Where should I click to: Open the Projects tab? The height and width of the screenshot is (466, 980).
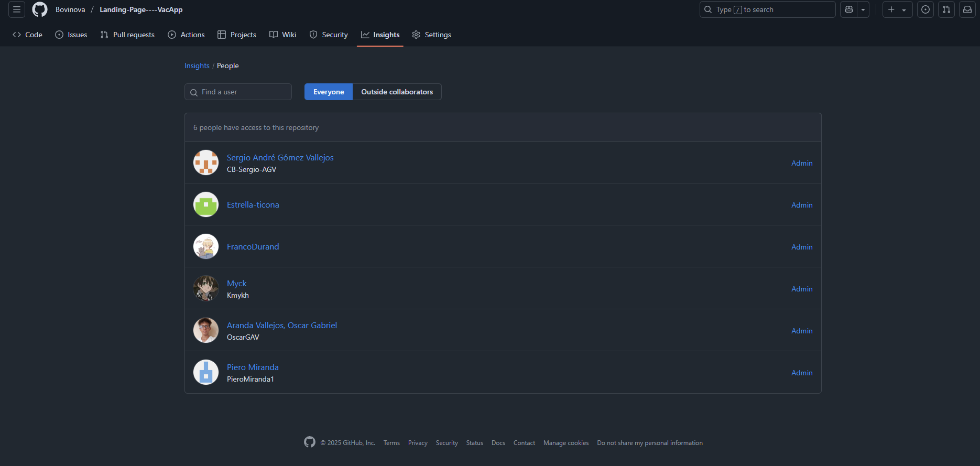(237, 35)
